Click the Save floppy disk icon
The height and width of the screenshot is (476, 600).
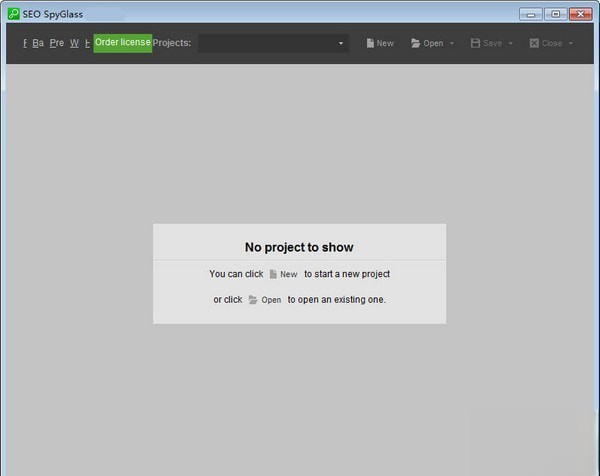tap(475, 43)
